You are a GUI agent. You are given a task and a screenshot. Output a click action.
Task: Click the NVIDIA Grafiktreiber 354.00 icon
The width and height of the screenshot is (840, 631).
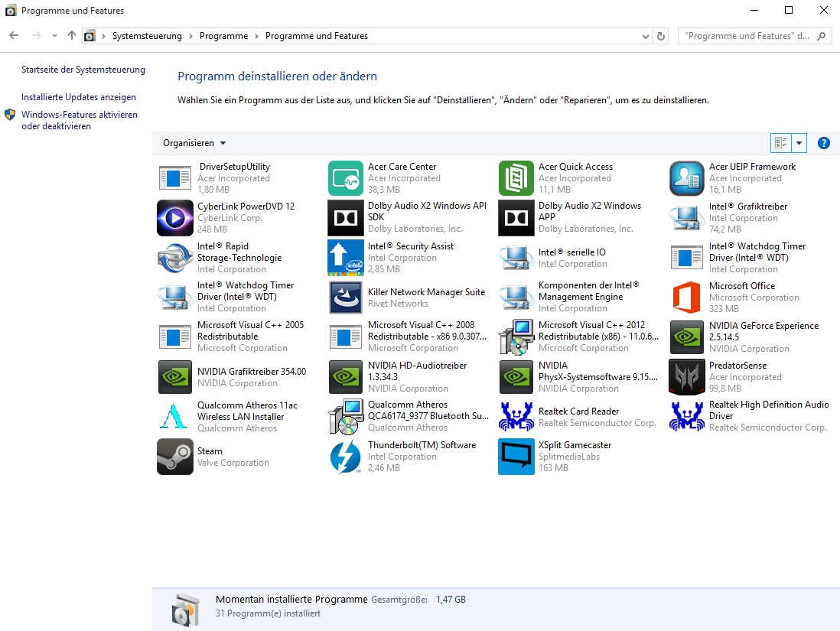coord(174,377)
